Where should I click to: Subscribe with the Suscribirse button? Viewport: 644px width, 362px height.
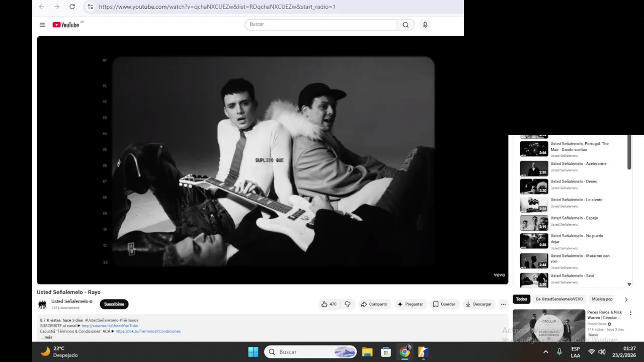coord(114,304)
